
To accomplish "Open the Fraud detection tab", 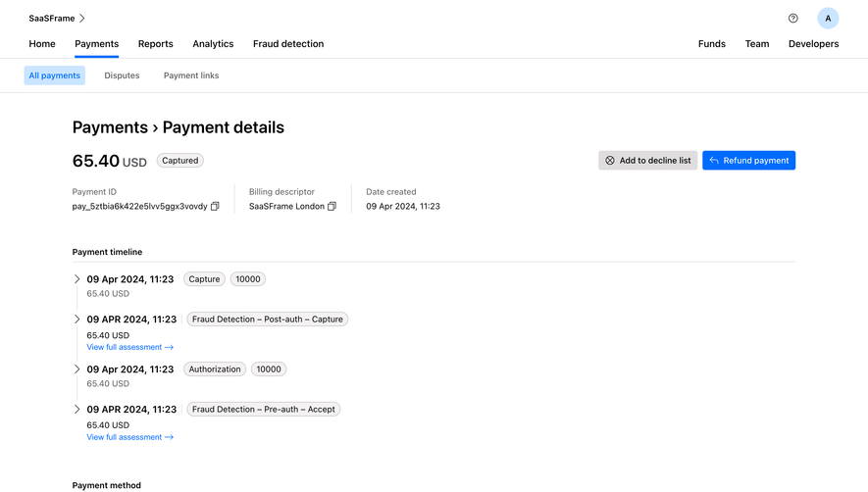I will [x=288, y=44].
